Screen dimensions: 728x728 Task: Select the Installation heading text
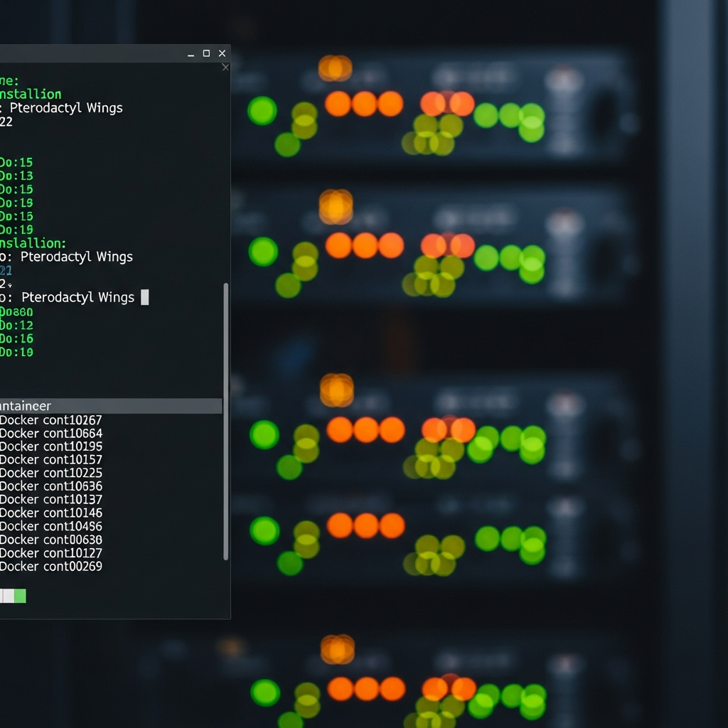point(28,94)
